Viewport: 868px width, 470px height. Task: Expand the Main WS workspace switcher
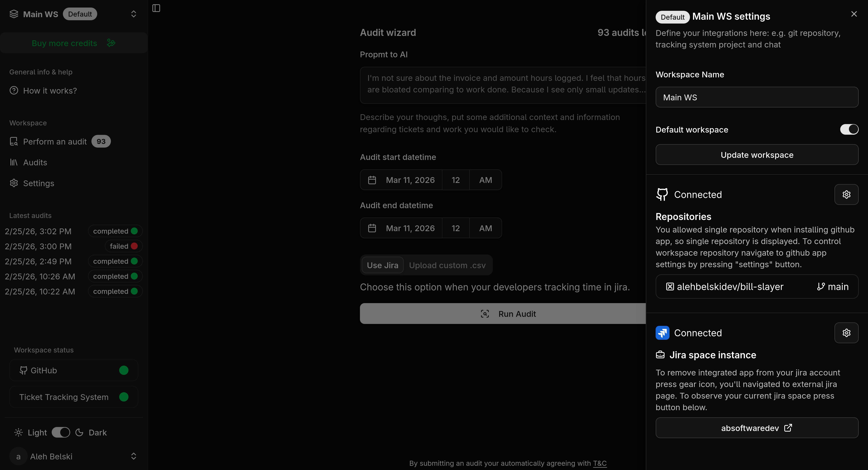[x=133, y=14]
